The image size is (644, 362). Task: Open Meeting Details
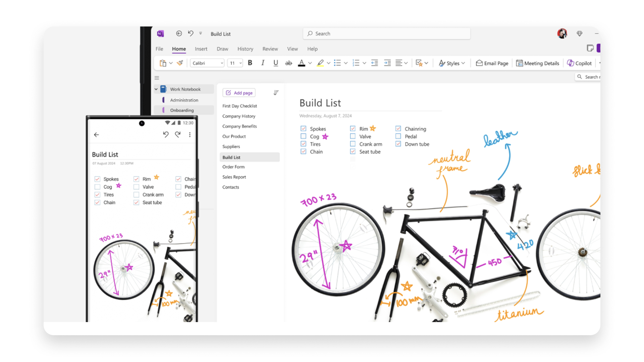[538, 63]
